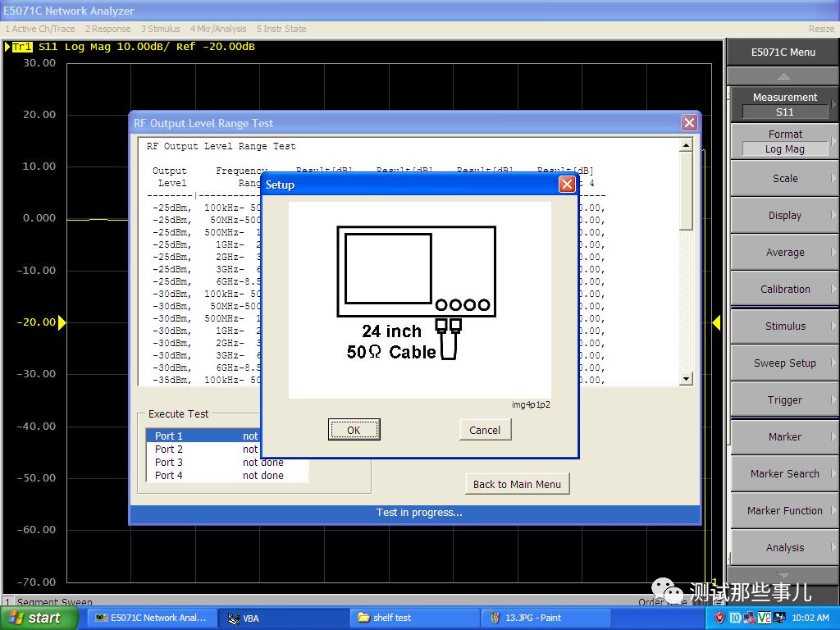Click results list scroll down arrow
Viewport: 840px width, 630px height.
(686, 379)
